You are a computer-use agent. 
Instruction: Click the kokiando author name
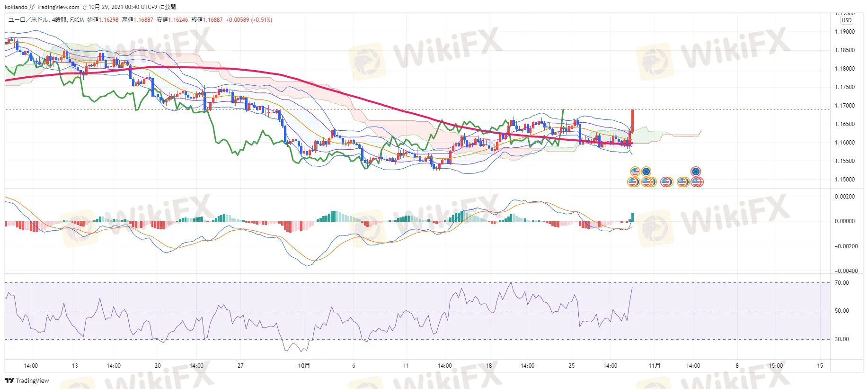tap(16, 7)
